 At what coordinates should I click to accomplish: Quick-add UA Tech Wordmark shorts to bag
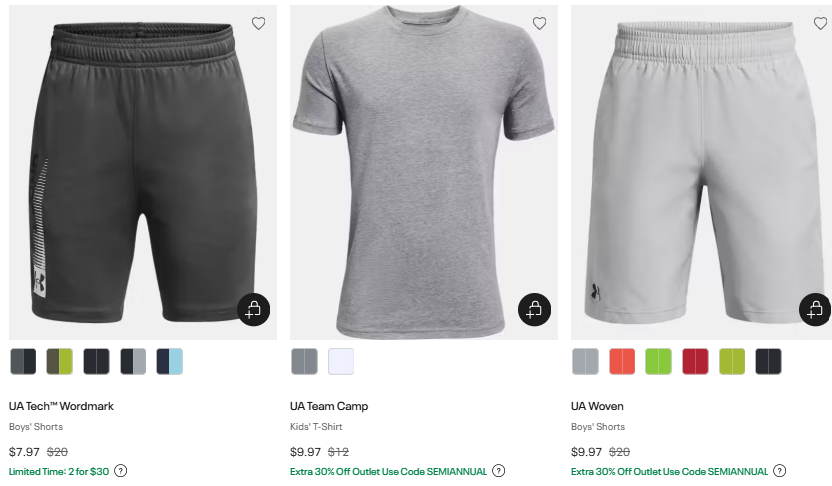(x=254, y=310)
